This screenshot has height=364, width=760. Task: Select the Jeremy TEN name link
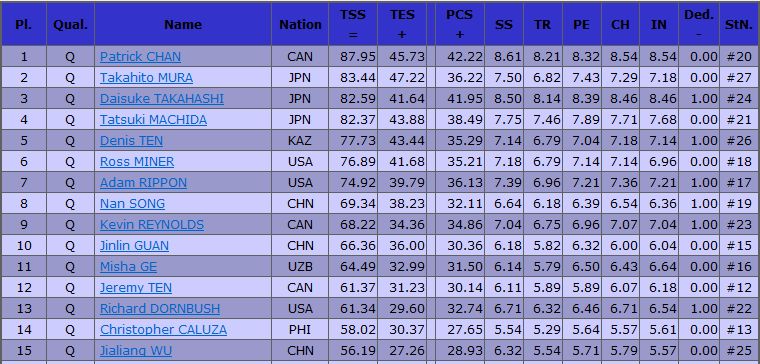136,288
